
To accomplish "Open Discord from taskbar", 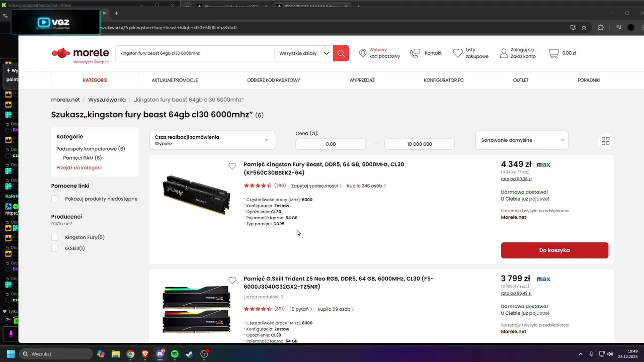I will coord(160,354).
